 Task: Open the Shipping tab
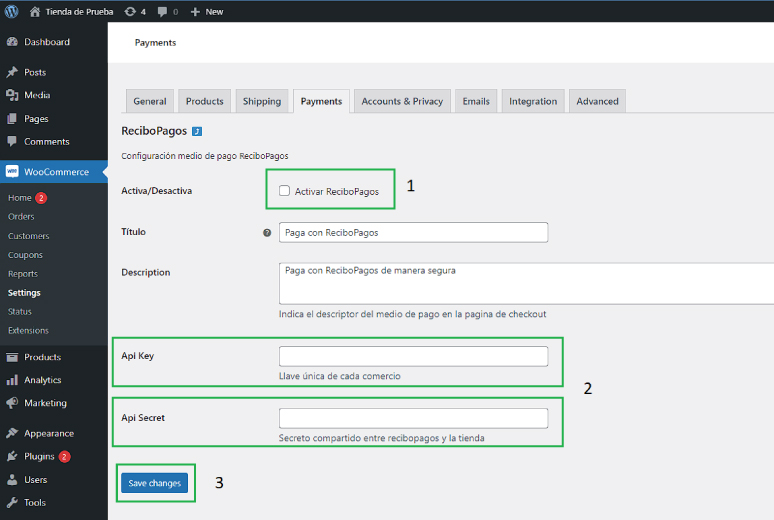pyautogui.click(x=262, y=101)
